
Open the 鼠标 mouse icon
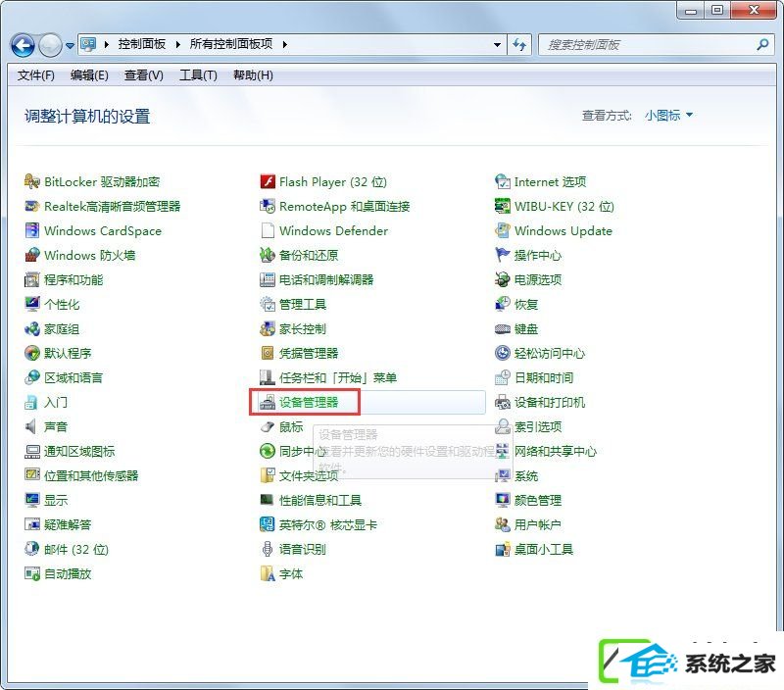click(268, 426)
